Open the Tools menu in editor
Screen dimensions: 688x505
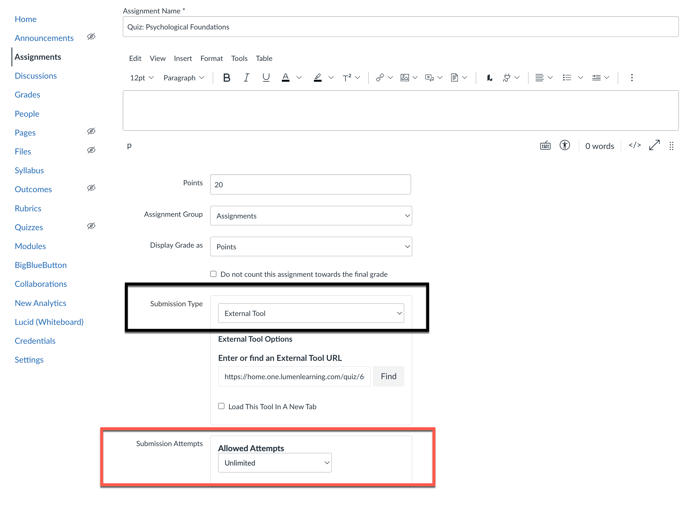pos(239,58)
